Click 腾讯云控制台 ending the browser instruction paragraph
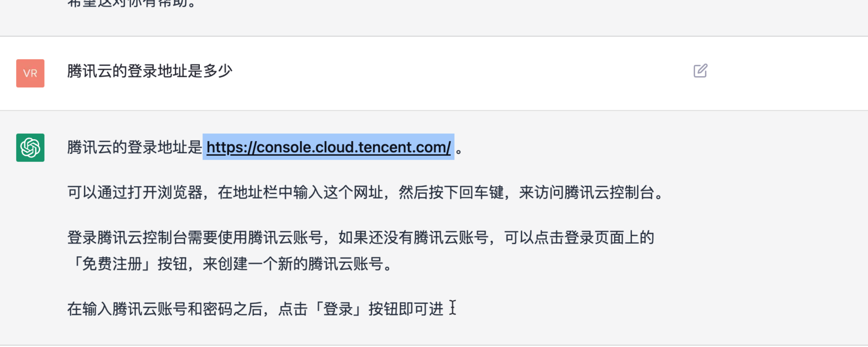 point(609,193)
